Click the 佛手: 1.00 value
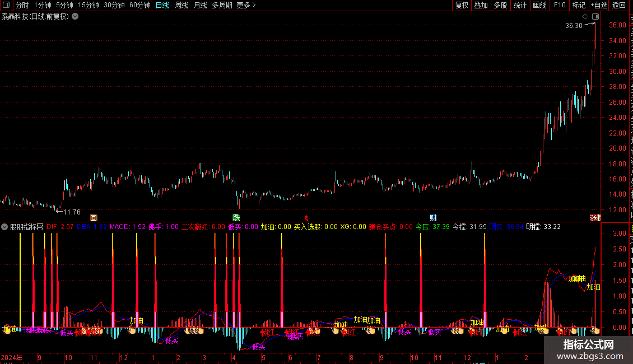The width and height of the screenshot is (633, 364). click(164, 227)
